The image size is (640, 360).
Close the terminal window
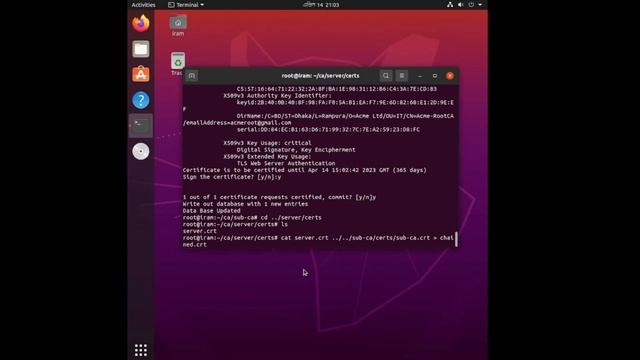click(x=450, y=76)
